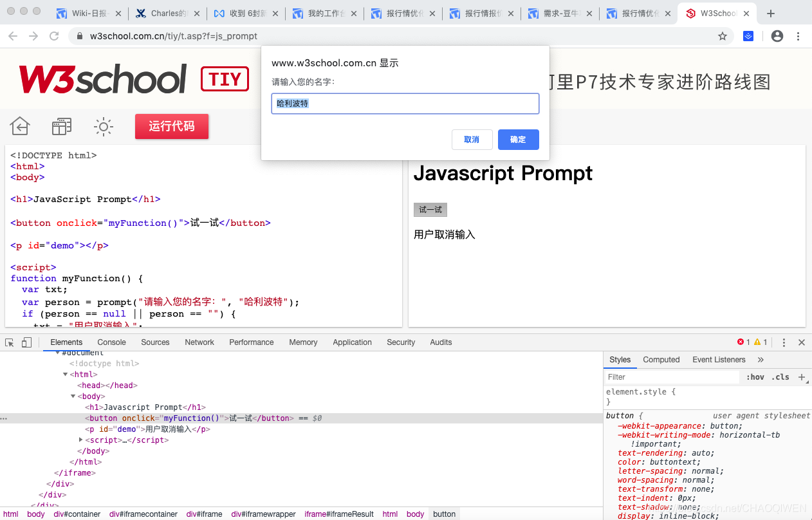Open a new tab with the plus icon
Screen dimensions: 812x520
click(x=771, y=14)
